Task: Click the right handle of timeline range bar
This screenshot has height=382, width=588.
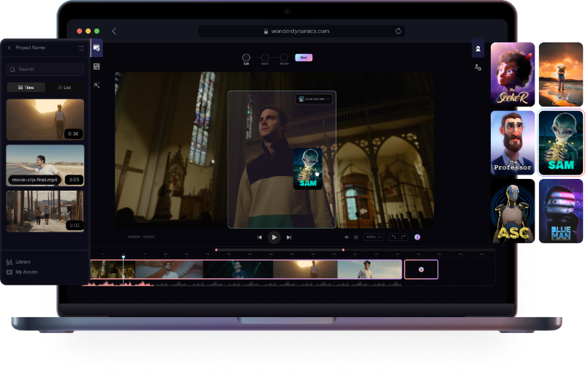Action: tap(343, 250)
